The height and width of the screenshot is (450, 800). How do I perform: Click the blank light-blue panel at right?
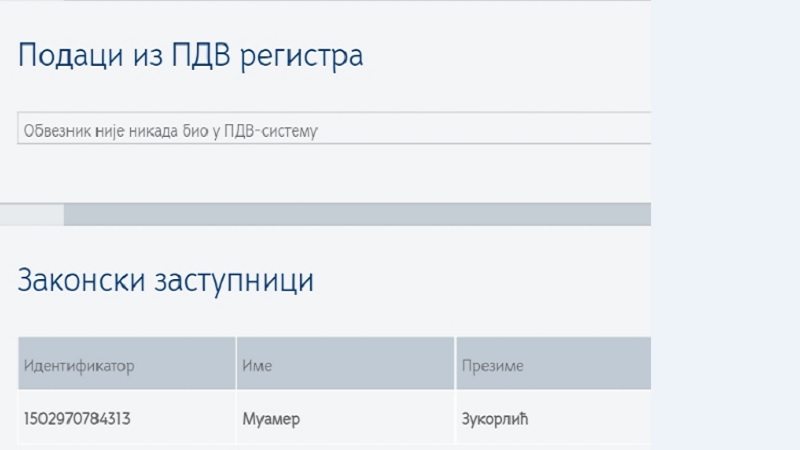point(726,225)
